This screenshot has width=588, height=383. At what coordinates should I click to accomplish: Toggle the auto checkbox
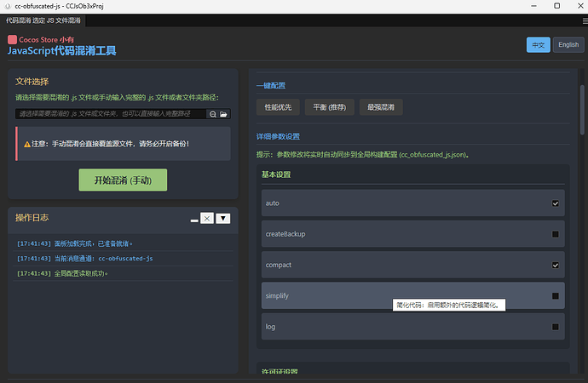pyautogui.click(x=556, y=203)
